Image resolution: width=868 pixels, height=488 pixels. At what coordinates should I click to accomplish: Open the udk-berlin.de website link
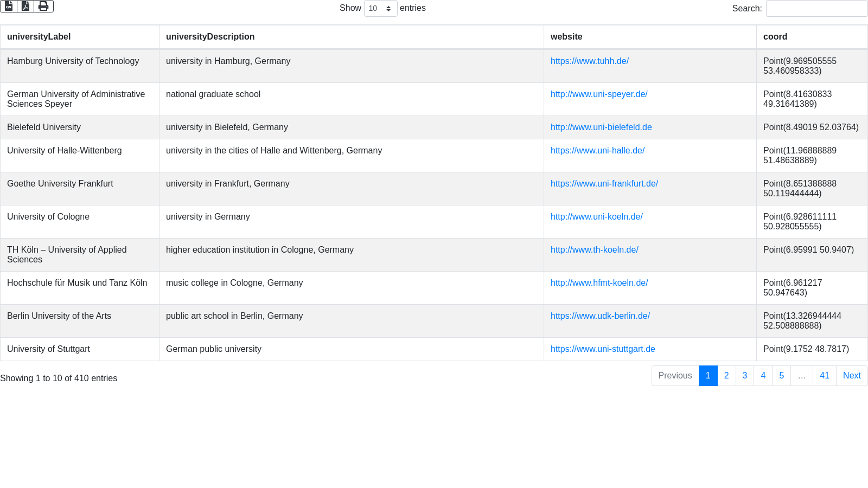click(x=600, y=316)
